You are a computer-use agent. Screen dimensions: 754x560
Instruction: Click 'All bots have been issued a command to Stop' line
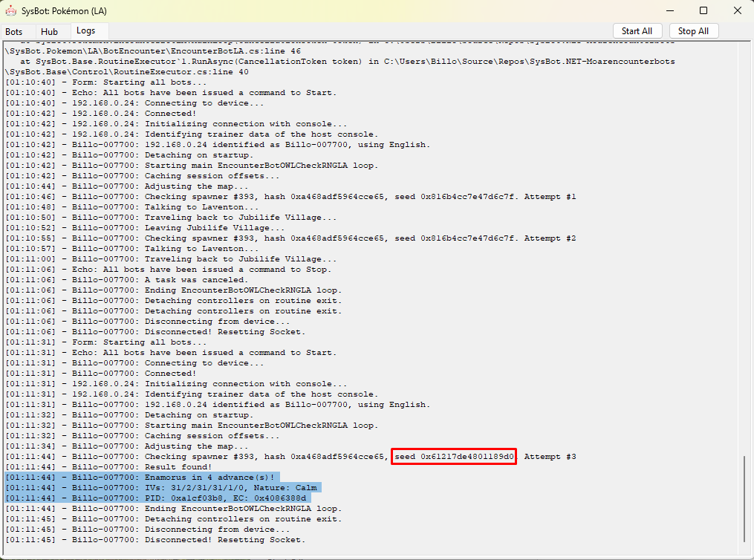169,269
